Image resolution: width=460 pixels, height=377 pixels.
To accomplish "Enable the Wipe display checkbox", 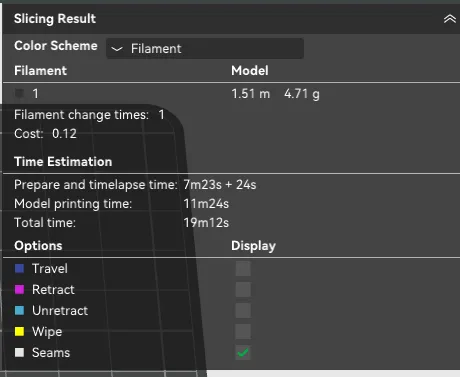I will 243,331.
